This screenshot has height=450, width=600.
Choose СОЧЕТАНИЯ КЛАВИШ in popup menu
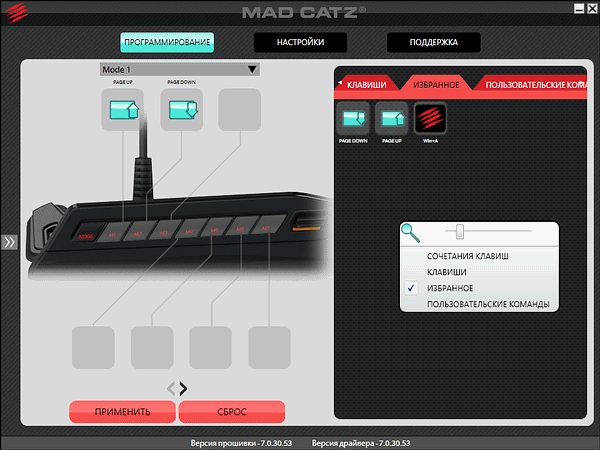click(468, 256)
